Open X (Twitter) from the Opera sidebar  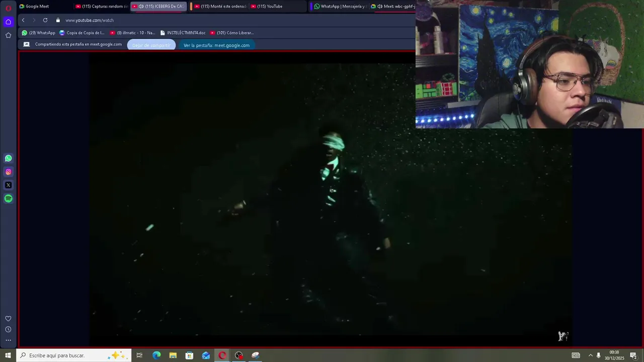pyautogui.click(x=8, y=185)
